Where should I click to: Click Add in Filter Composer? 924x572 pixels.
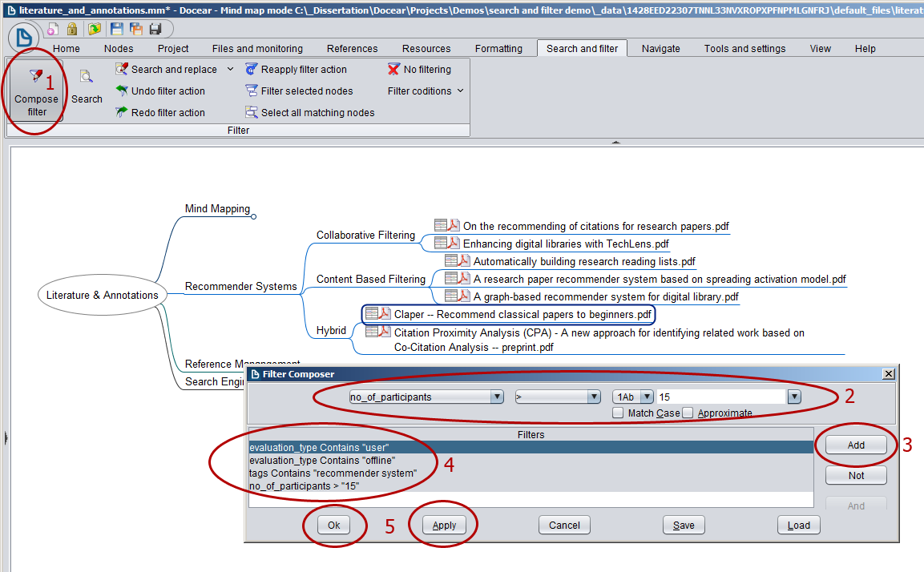[x=856, y=445]
